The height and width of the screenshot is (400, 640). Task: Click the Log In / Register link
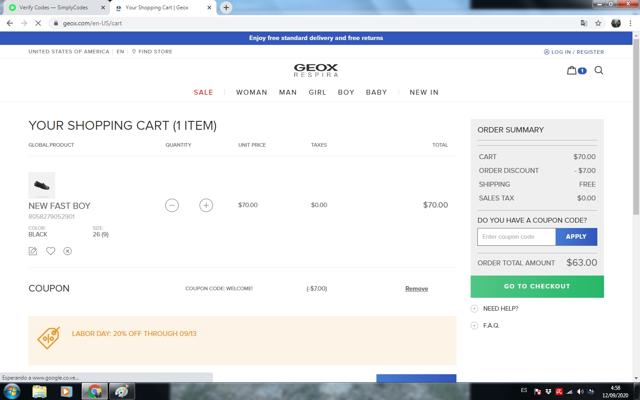click(574, 52)
